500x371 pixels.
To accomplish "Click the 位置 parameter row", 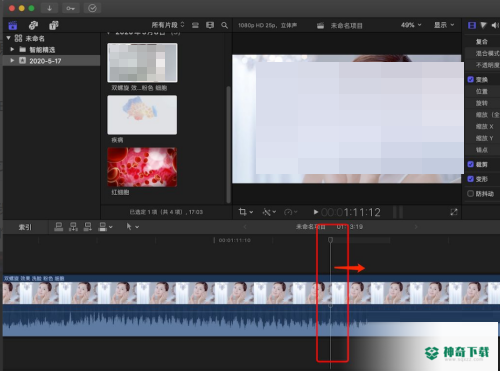I will (482, 91).
